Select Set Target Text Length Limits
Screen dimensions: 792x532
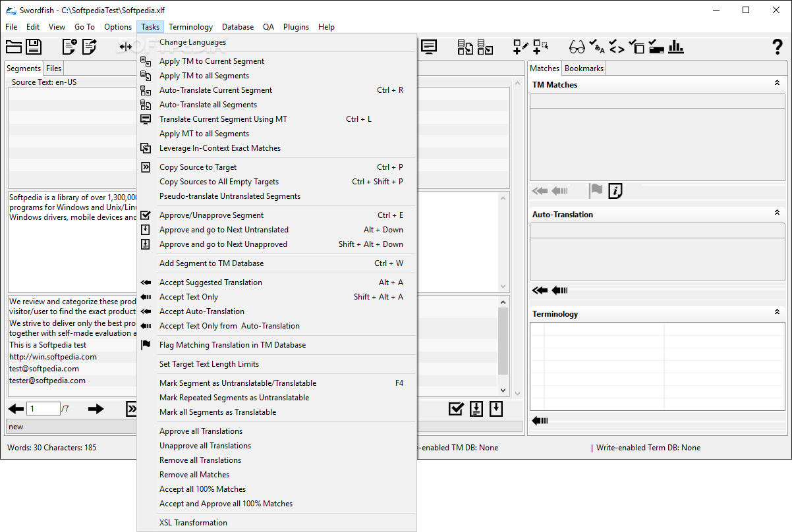277,364
